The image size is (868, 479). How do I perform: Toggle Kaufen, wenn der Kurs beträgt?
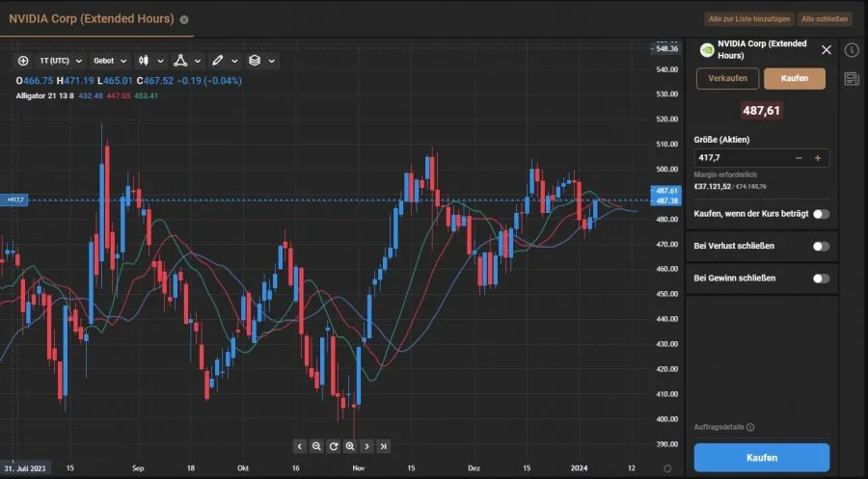pos(821,214)
